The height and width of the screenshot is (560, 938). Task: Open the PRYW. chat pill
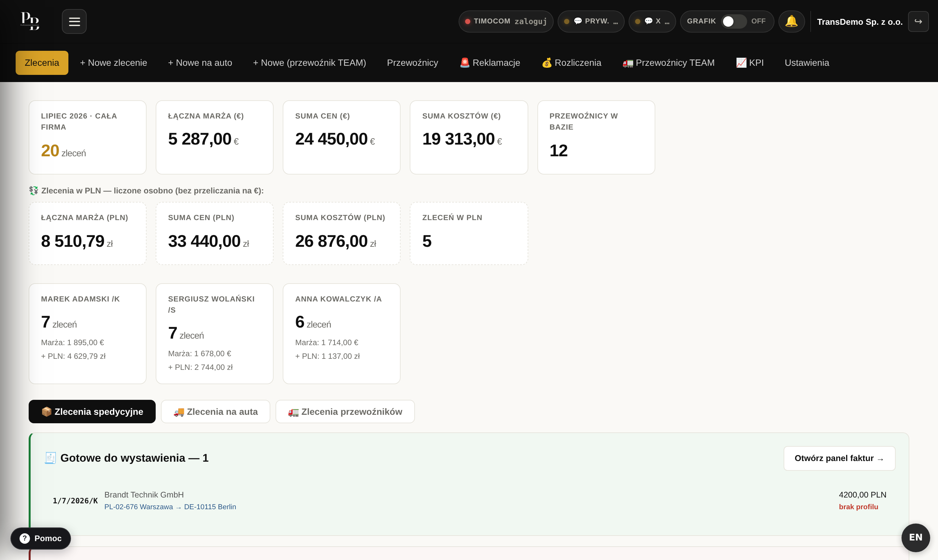point(591,21)
